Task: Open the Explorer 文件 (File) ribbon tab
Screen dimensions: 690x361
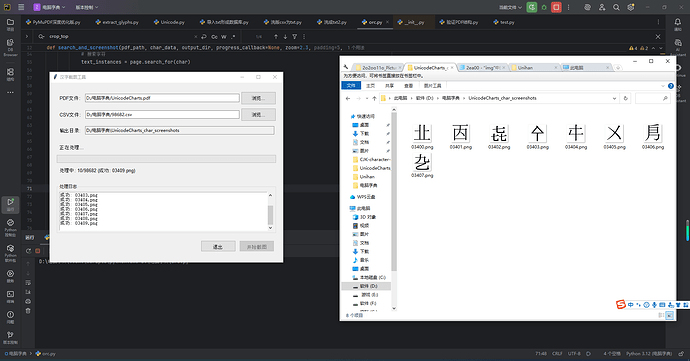Action: pyautogui.click(x=351, y=85)
